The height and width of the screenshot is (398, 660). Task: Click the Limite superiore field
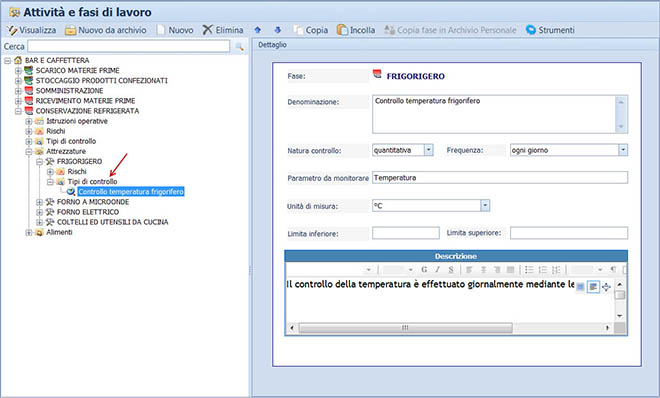click(x=569, y=233)
